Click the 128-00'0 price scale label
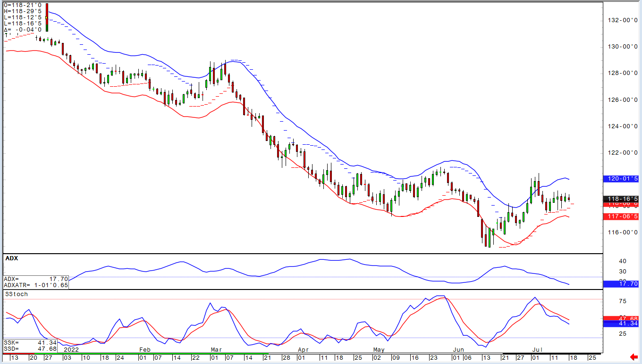Viewport: 642px width, 364px height. [x=624, y=73]
